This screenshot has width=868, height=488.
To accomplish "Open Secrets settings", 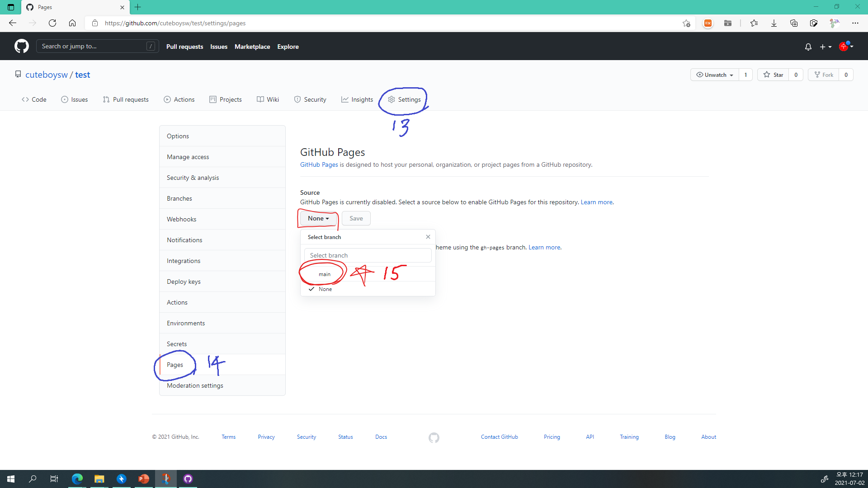I will 222,344.
